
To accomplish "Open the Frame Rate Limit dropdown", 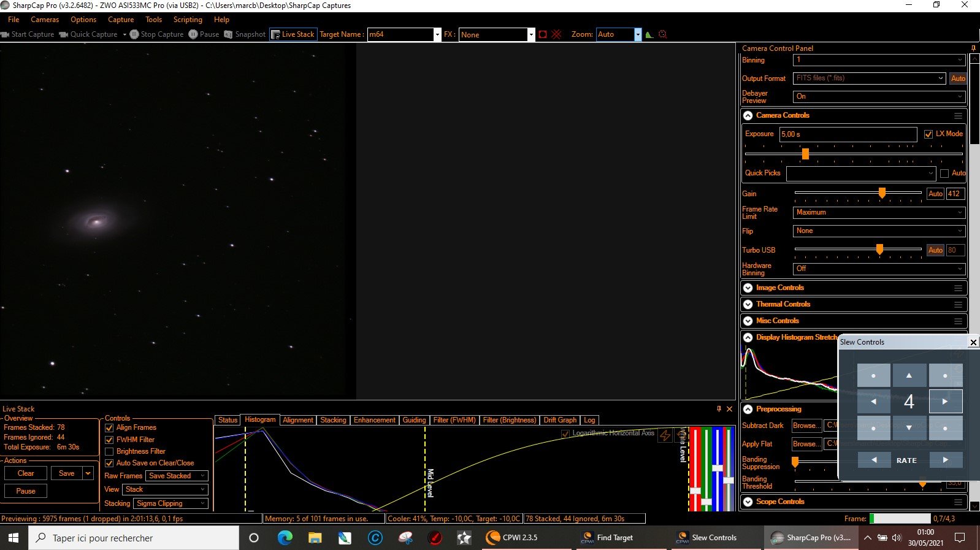I will (x=879, y=213).
